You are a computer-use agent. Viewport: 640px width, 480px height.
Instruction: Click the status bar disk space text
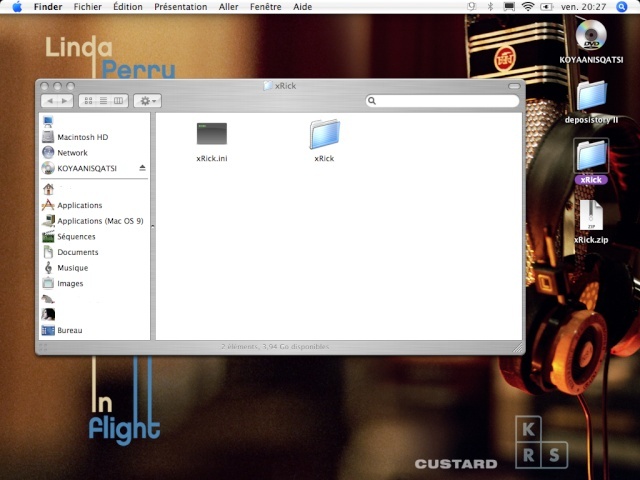point(275,347)
